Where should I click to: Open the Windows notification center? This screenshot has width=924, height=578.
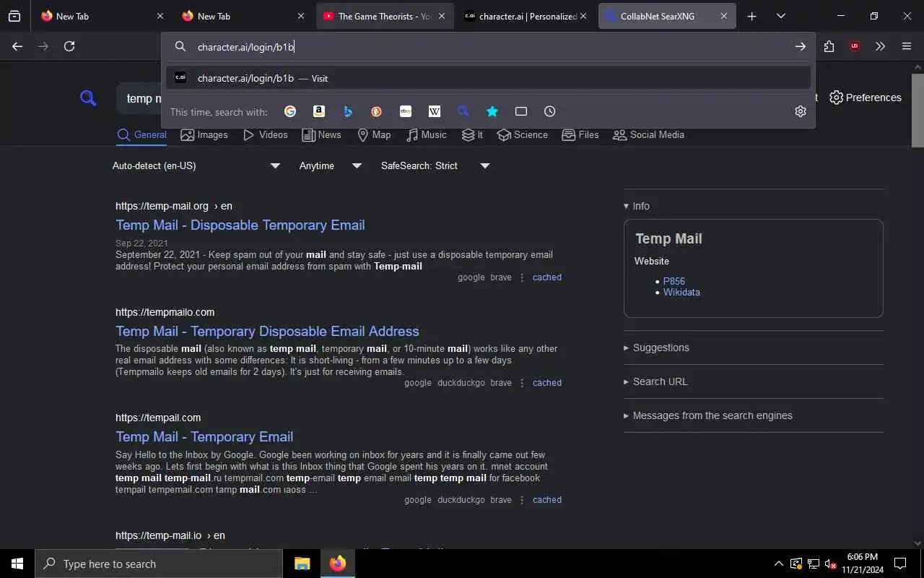pyautogui.click(x=900, y=564)
